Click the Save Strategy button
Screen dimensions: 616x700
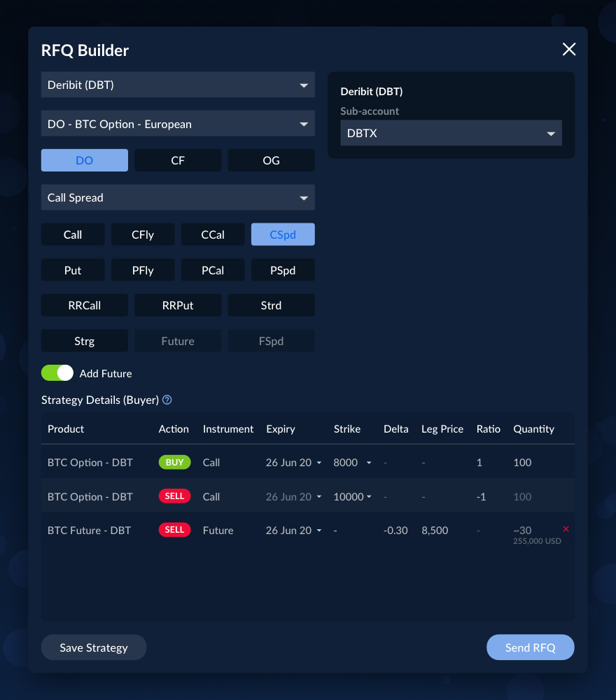(94, 647)
